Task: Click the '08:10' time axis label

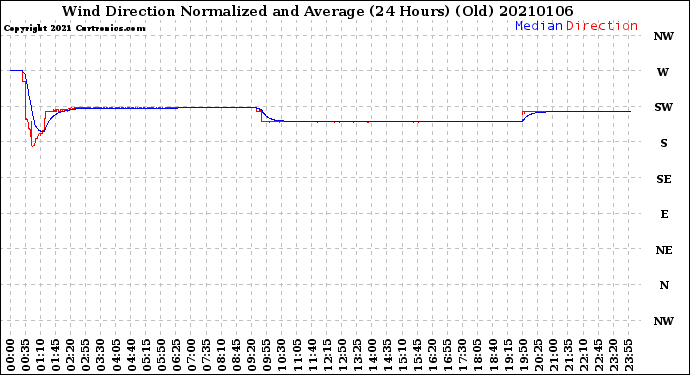Action: click(x=221, y=355)
